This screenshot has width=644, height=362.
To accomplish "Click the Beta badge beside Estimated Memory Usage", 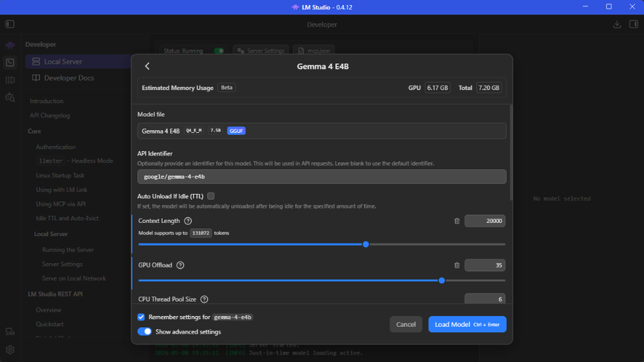I will 227,88.
